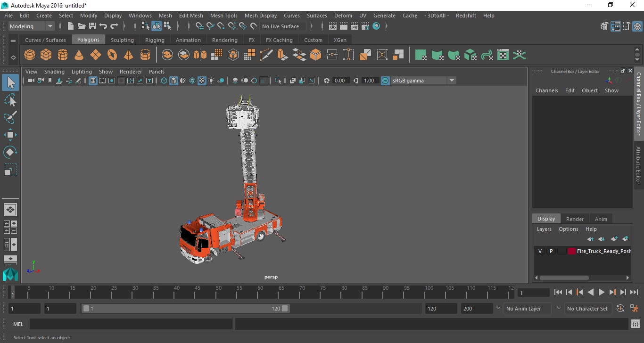Click the MEL command input field
Image resolution: width=644 pixels, height=343 pixels.
click(x=131, y=324)
